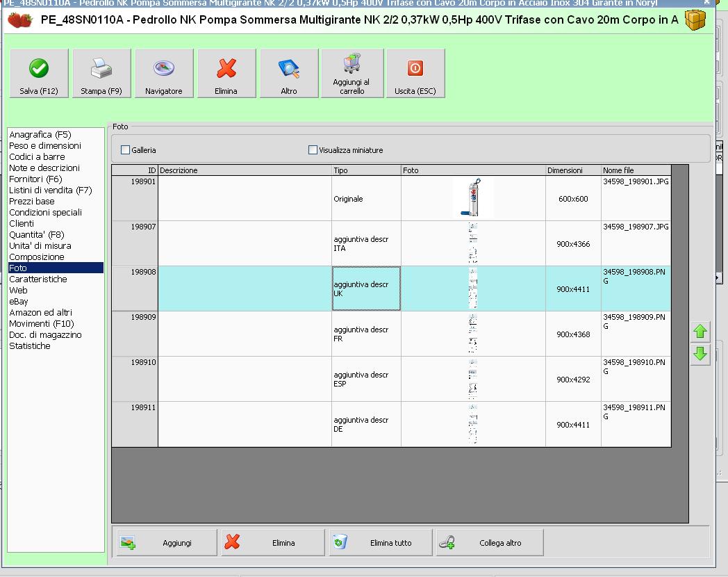The height and width of the screenshot is (577, 728).
Task: Select Unita' di misura section
Action: click(x=40, y=246)
